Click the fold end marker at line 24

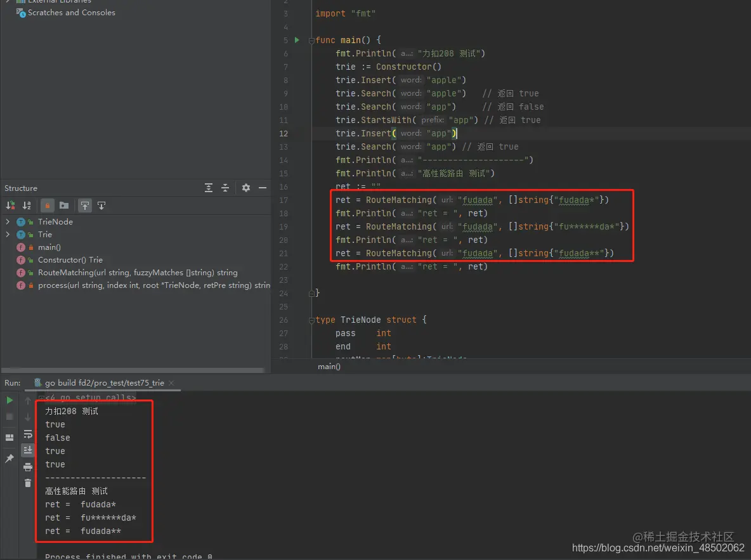coord(311,293)
